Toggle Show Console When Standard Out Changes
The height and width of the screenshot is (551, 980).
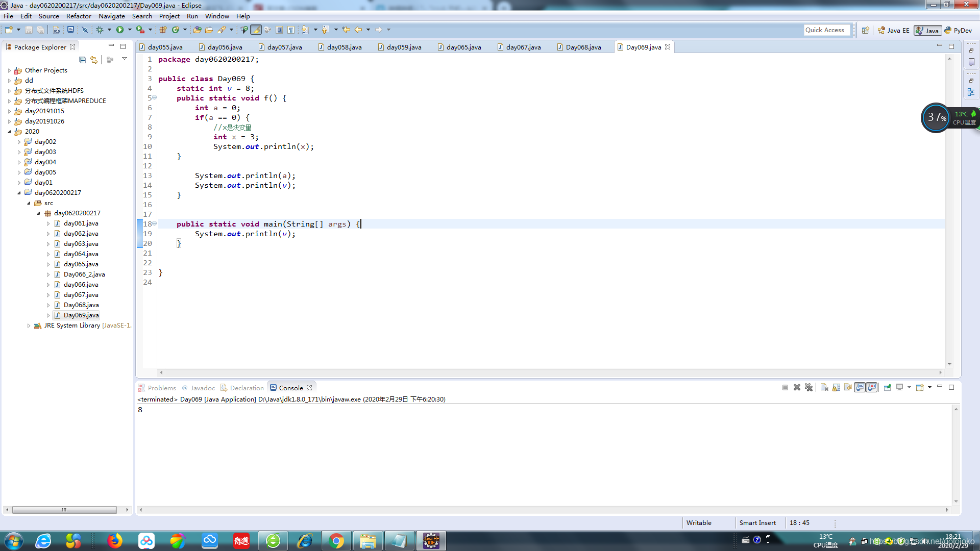point(860,388)
